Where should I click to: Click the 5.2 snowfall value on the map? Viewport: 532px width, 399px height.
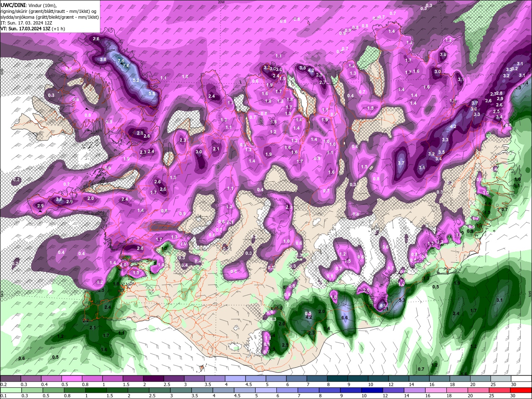coord(136,80)
